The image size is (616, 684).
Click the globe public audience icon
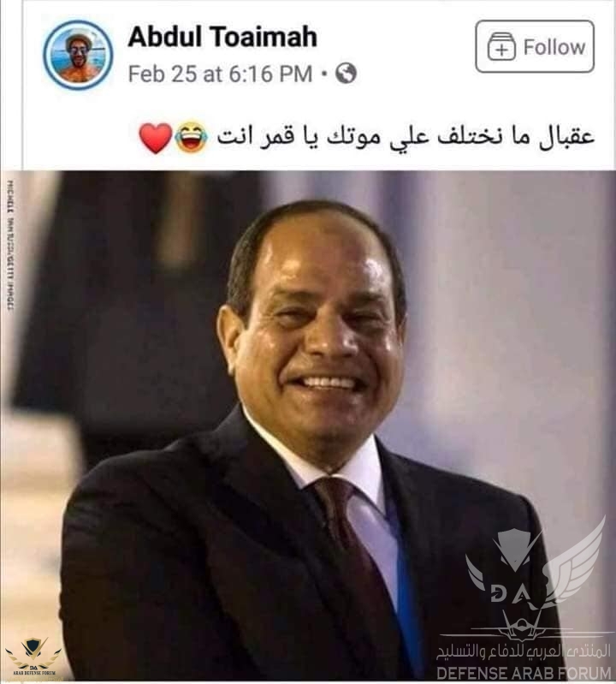346,74
